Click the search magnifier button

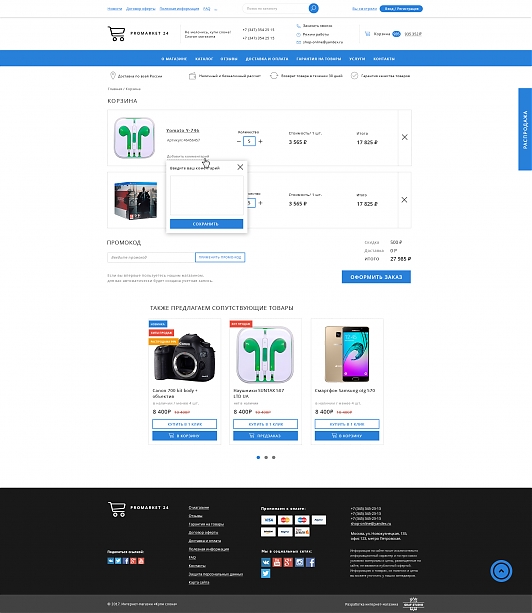(313, 8)
